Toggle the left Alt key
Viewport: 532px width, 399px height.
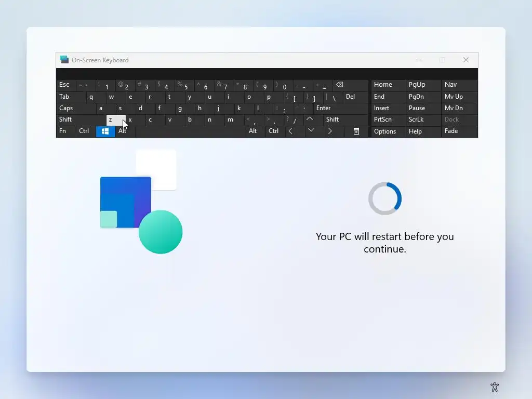pos(125,131)
